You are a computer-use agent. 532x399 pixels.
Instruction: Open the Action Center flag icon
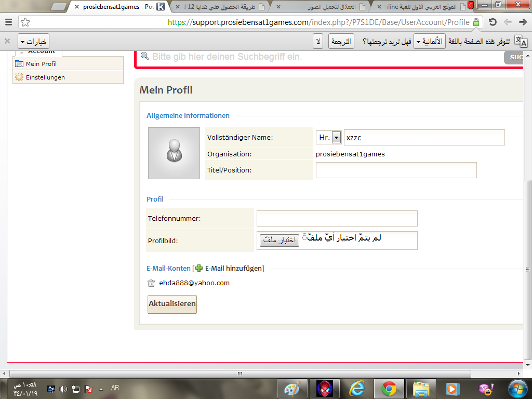click(88, 389)
